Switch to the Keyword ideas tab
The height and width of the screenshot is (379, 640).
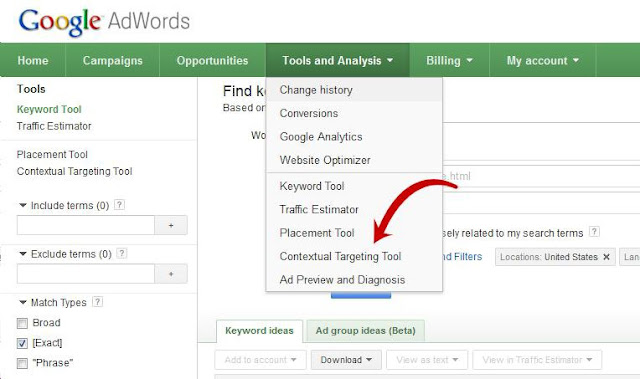(259, 330)
